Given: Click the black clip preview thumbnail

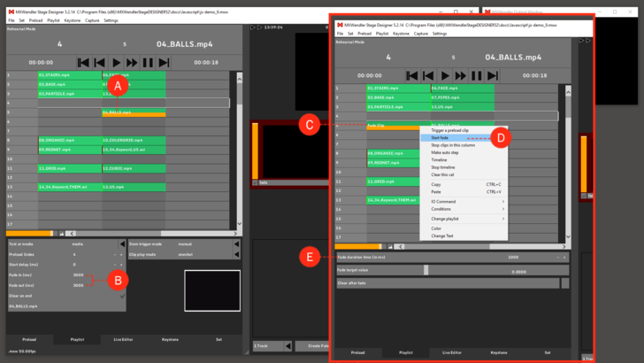Looking at the screenshot, I should click(212, 290).
